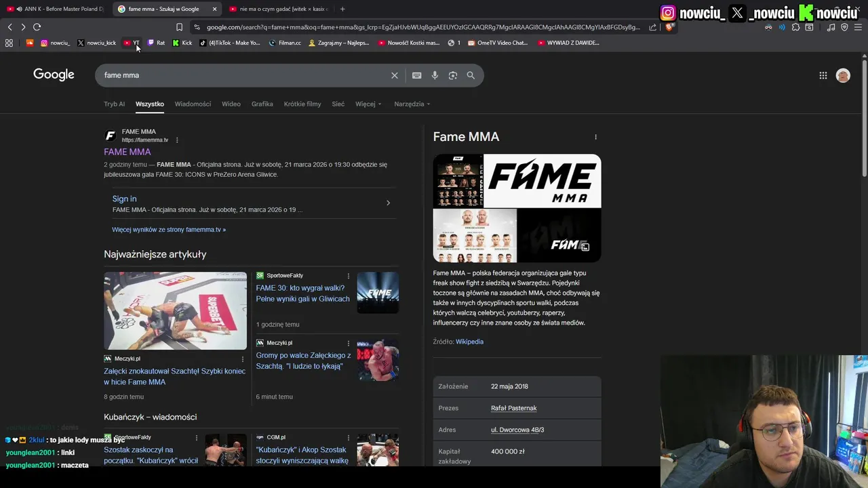Open options for SportoweFakty FAME 30 article

coord(349,276)
